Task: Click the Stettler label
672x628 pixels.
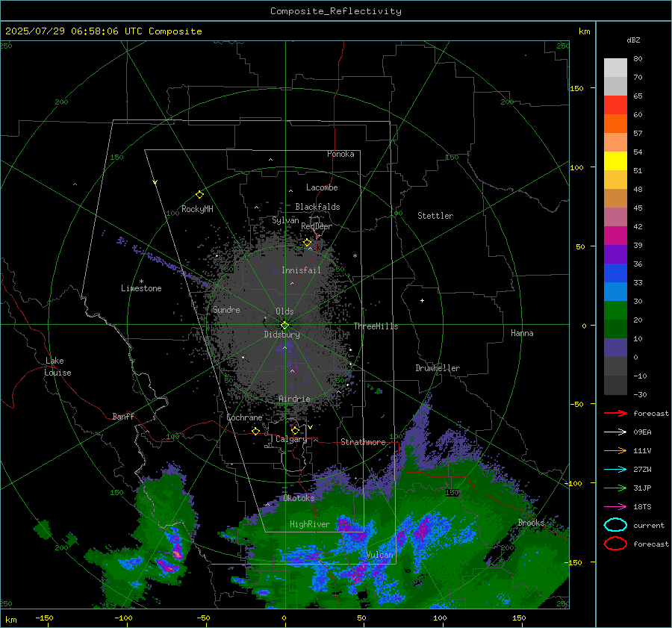Action: tap(435, 216)
